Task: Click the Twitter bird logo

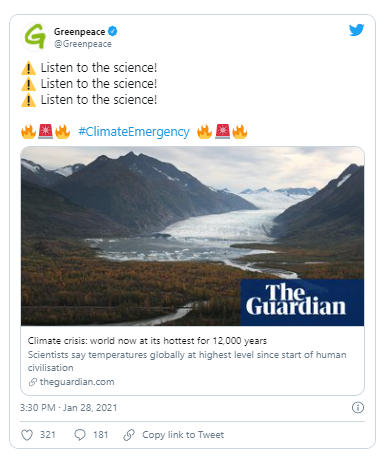Action: [x=356, y=30]
